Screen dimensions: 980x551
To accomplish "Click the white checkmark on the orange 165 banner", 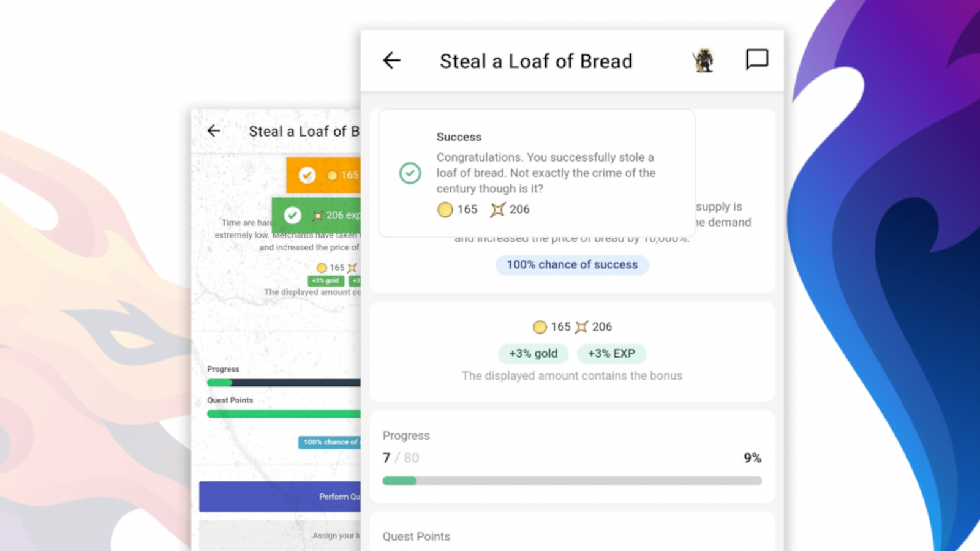I will 307,175.
